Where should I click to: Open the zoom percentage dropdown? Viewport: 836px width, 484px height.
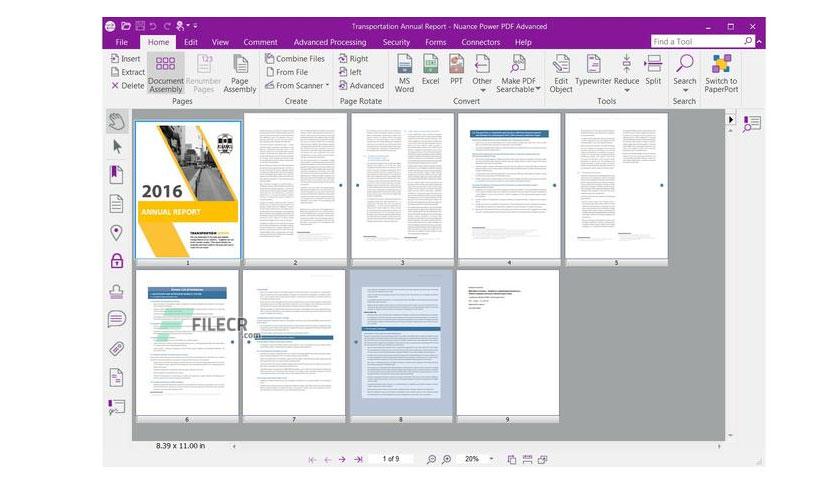491,459
